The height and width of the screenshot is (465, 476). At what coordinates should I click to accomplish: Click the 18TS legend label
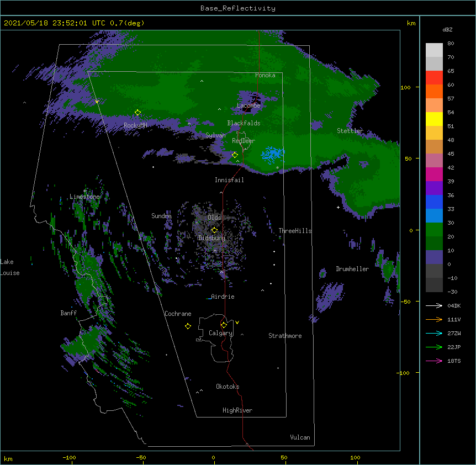click(x=454, y=361)
